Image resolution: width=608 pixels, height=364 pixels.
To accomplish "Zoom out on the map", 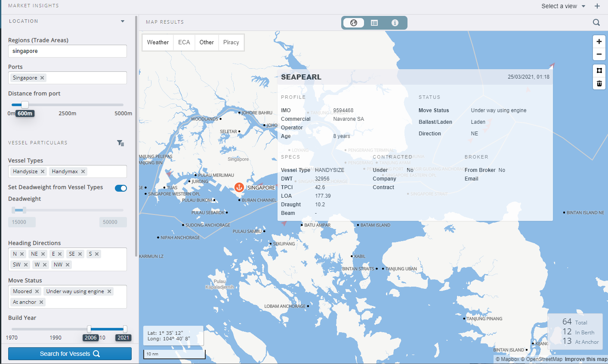I will pos(599,55).
